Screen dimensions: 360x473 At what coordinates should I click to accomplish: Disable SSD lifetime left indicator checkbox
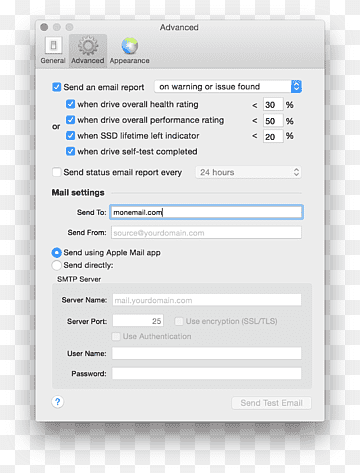click(70, 135)
